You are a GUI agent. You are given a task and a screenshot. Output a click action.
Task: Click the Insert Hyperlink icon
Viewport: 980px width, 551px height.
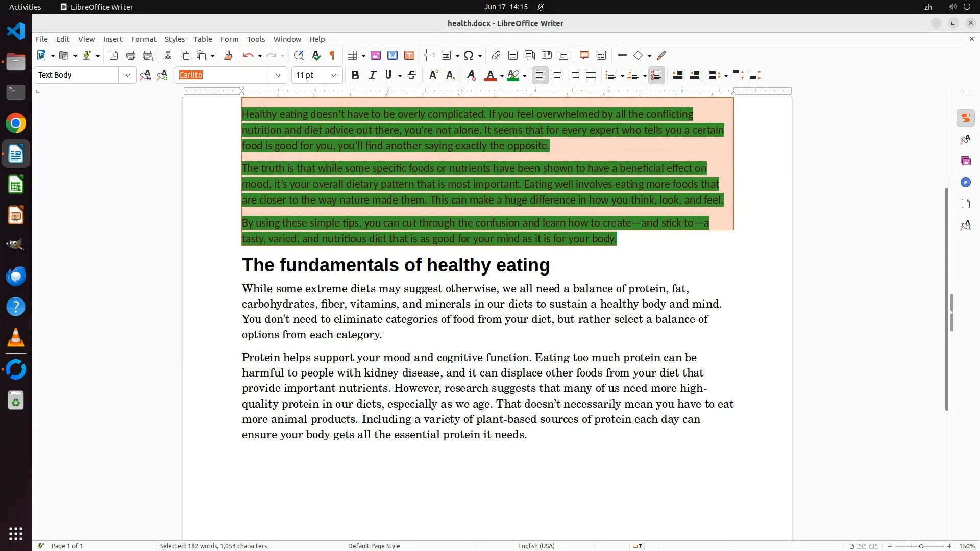click(496, 56)
